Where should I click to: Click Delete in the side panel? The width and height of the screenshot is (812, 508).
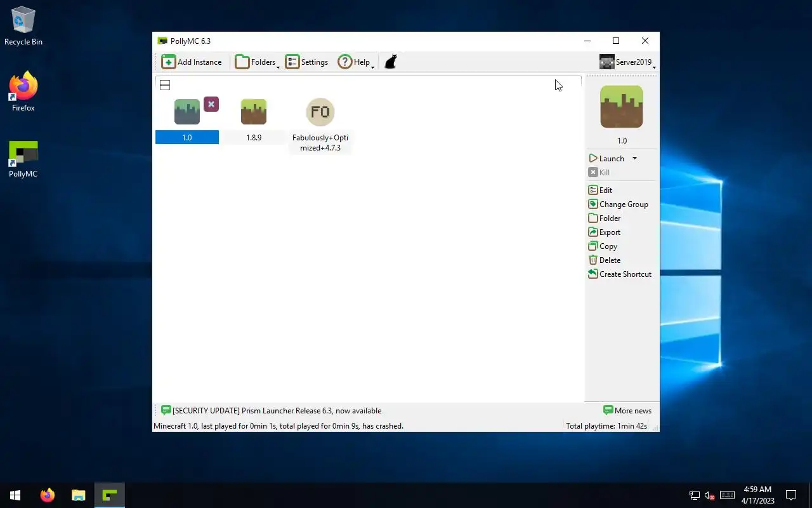click(x=605, y=260)
